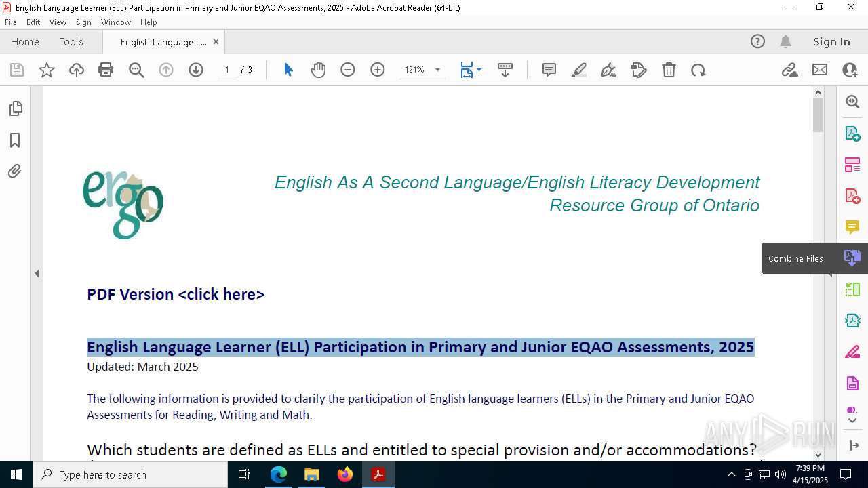The image size is (868, 488).
Task: Click the Sign In button
Action: click(x=831, y=42)
